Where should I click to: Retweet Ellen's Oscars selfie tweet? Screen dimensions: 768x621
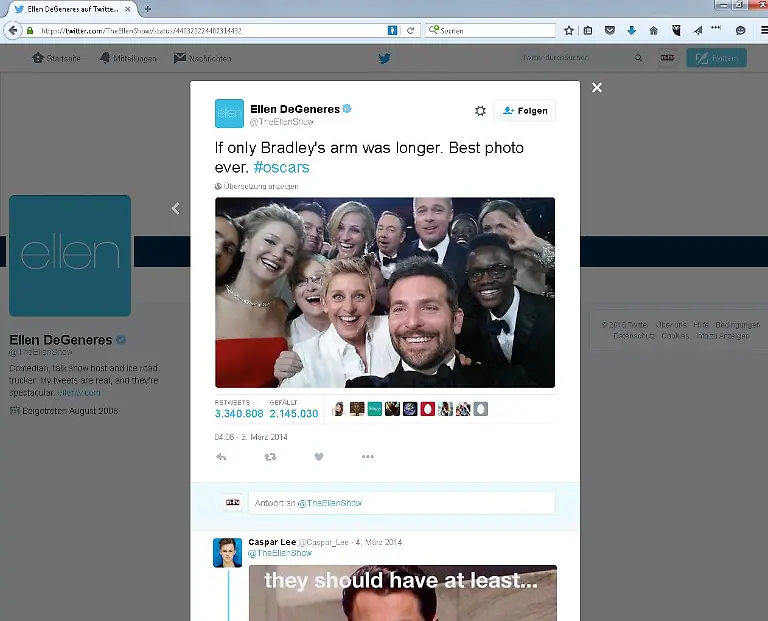point(270,457)
